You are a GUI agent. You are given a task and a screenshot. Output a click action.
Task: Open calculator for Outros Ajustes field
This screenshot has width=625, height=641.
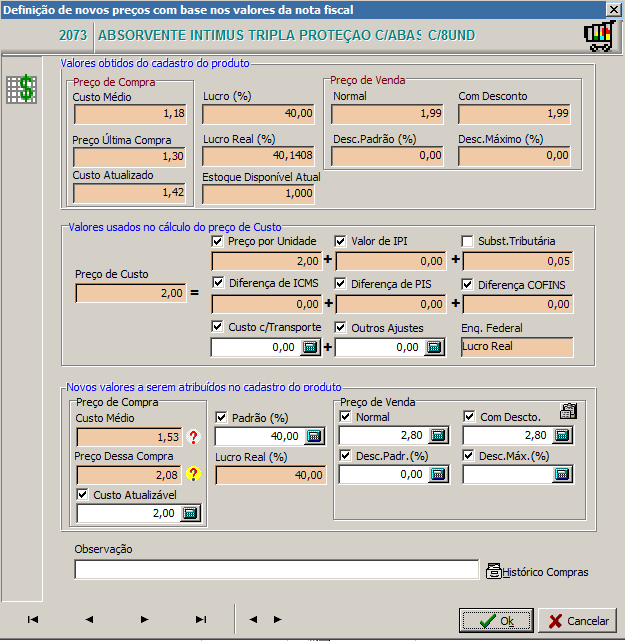[434, 347]
